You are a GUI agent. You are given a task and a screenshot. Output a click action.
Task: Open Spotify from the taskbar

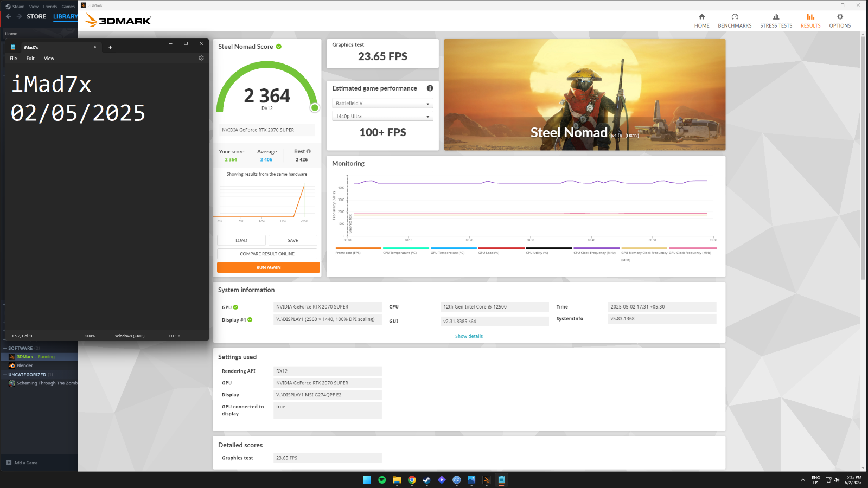(x=382, y=480)
